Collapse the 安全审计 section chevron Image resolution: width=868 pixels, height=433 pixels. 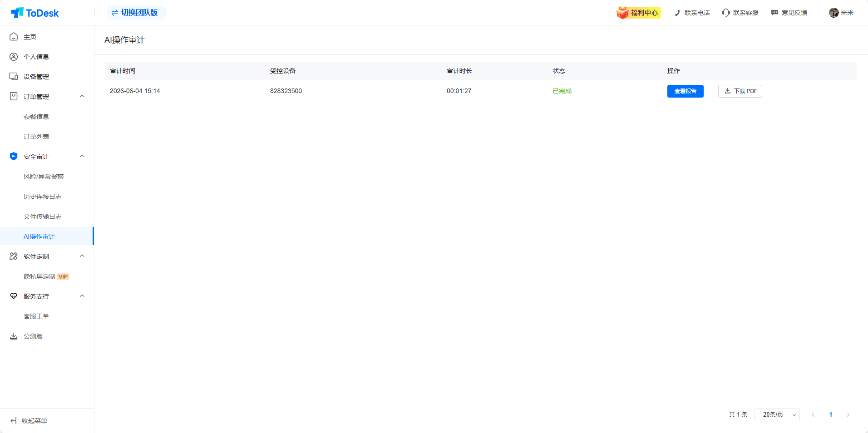click(x=82, y=156)
